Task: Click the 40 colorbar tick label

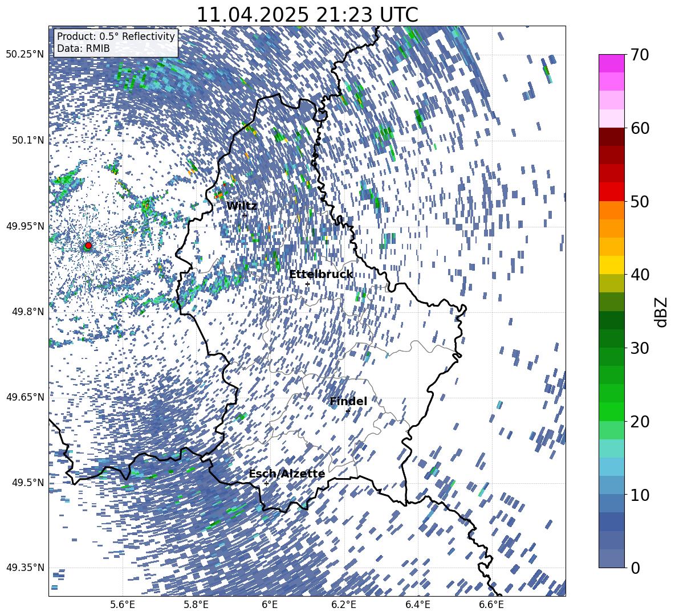Action: click(640, 275)
